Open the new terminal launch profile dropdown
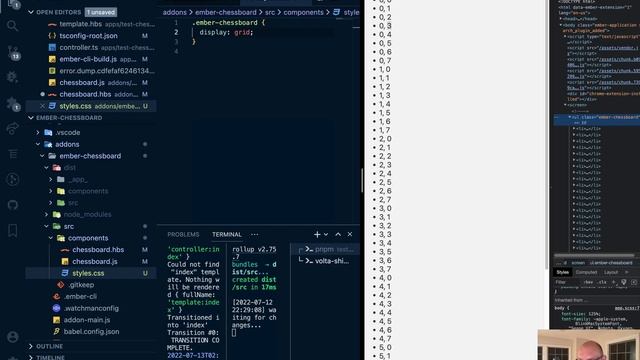 tap(326, 234)
